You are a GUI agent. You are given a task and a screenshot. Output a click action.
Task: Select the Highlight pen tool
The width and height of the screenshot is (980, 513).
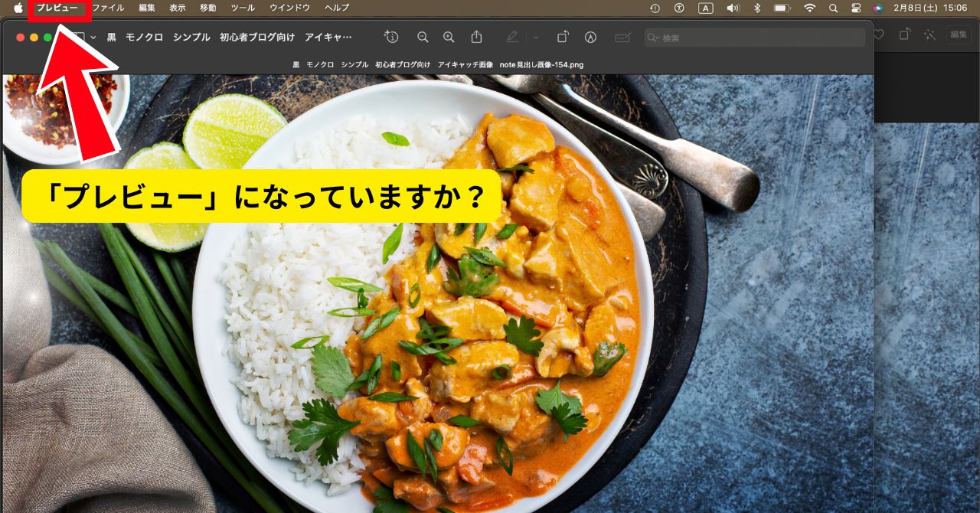pos(511,37)
